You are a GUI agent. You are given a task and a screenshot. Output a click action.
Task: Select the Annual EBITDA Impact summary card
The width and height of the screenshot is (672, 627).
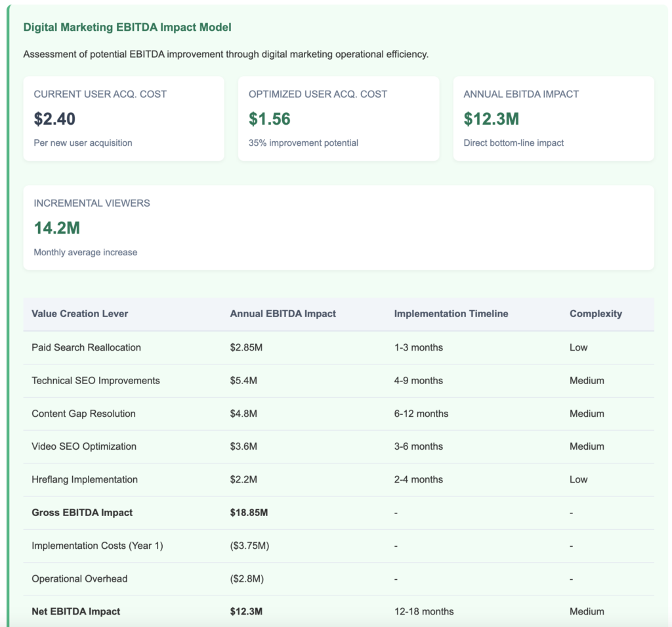pyautogui.click(x=553, y=119)
